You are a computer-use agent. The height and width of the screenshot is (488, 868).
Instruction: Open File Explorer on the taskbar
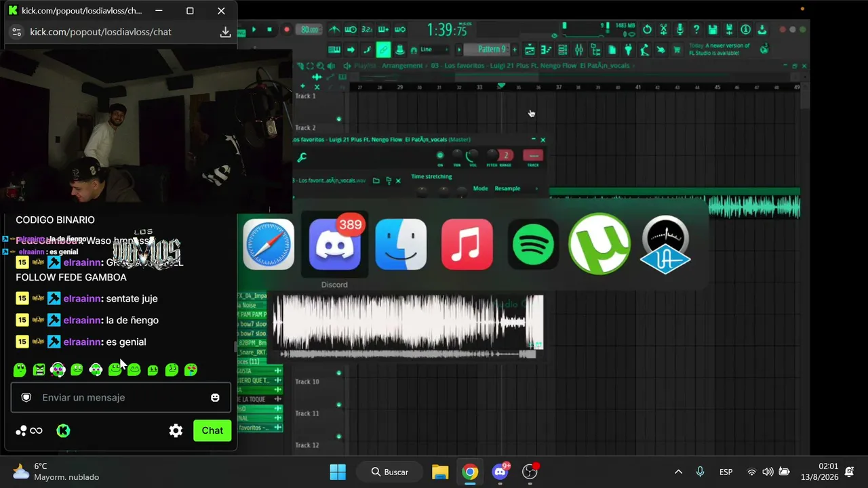pos(440,472)
